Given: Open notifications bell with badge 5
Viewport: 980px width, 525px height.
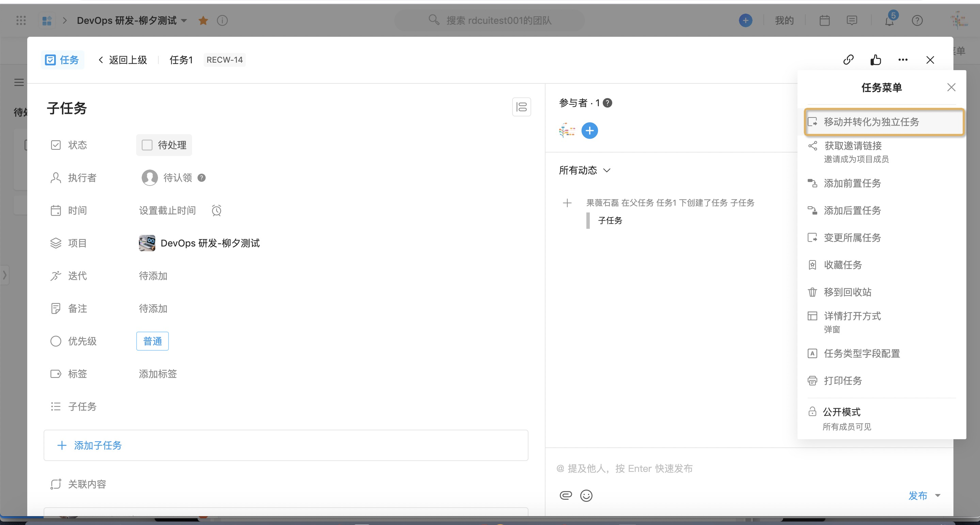Looking at the screenshot, I should 890,20.
